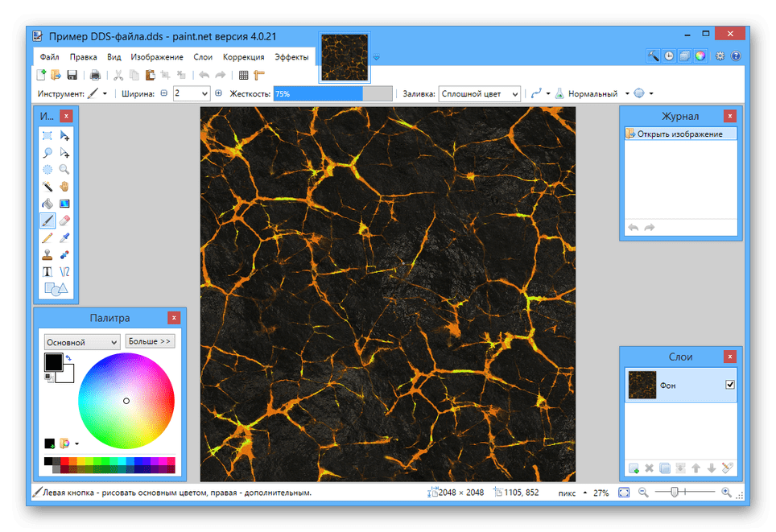Viewport: 776px width, 532px height.
Task: Pick the Paint Bucket tool
Action: [x=47, y=204]
